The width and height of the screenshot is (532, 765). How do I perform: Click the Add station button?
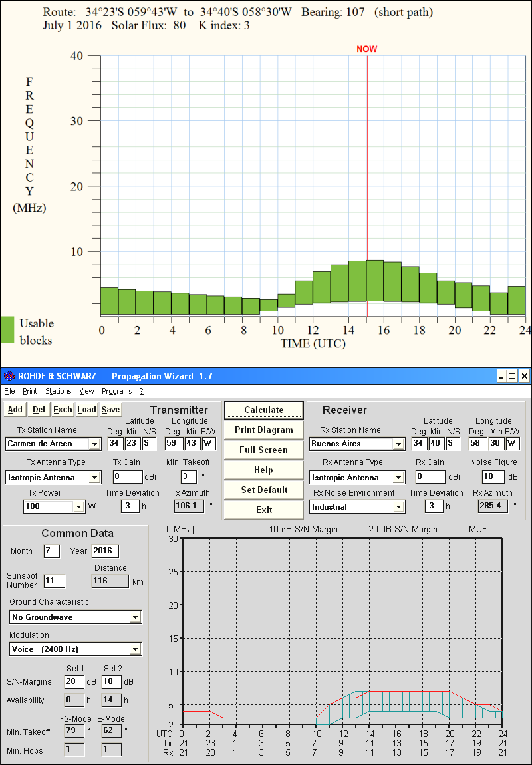[x=15, y=410]
